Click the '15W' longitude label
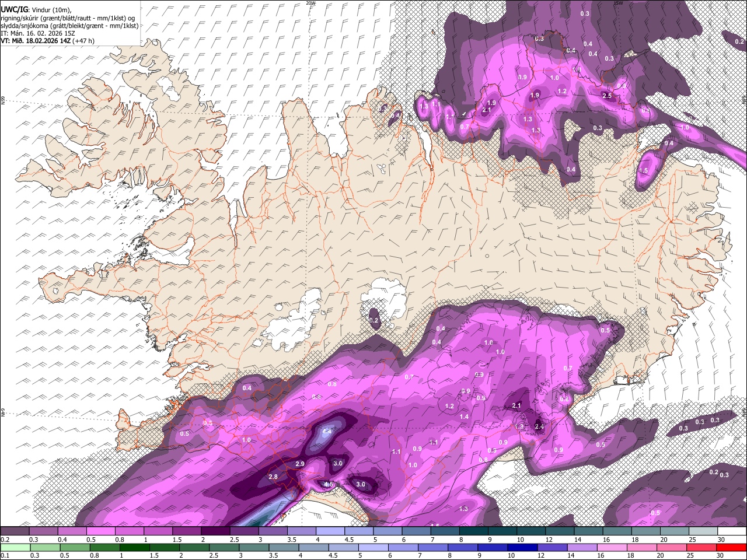This screenshot has height=560, width=747. coord(618,3)
